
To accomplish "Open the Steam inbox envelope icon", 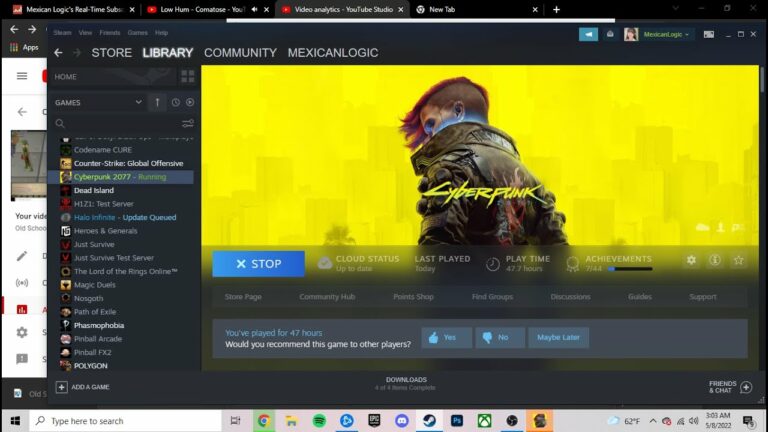I will pyautogui.click(x=611, y=34).
